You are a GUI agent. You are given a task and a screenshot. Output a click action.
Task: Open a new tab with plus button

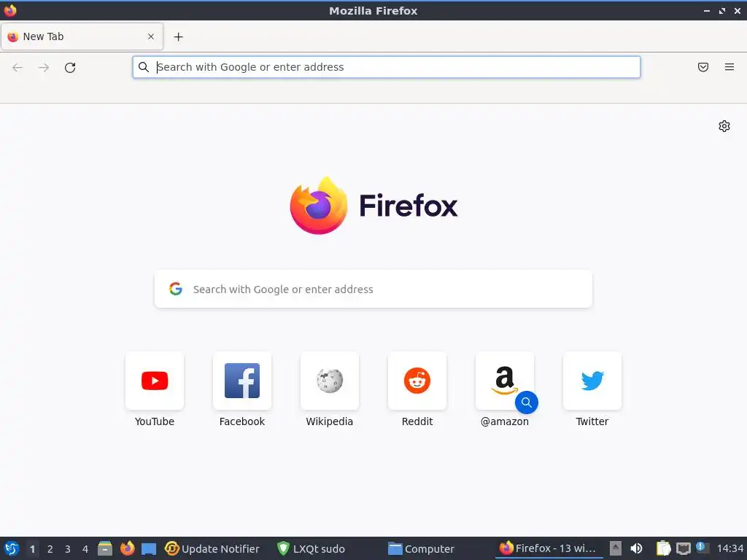pos(178,36)
